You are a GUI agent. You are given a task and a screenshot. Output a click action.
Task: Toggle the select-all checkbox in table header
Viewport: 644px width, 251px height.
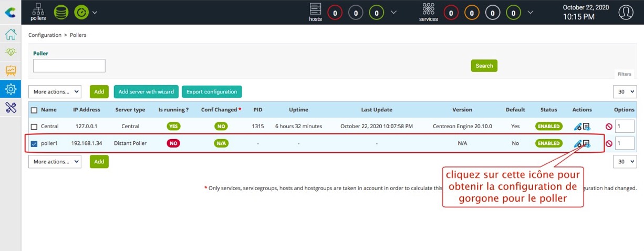tap(34, 110)
